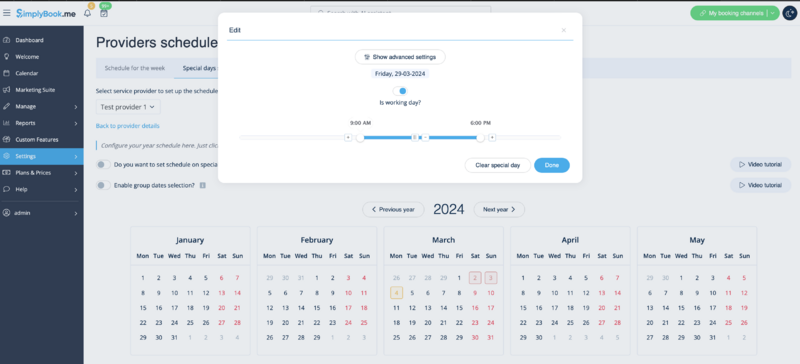Click the 6:00 PM end time slider handle

pyautogui.click(x=480, y=138)
